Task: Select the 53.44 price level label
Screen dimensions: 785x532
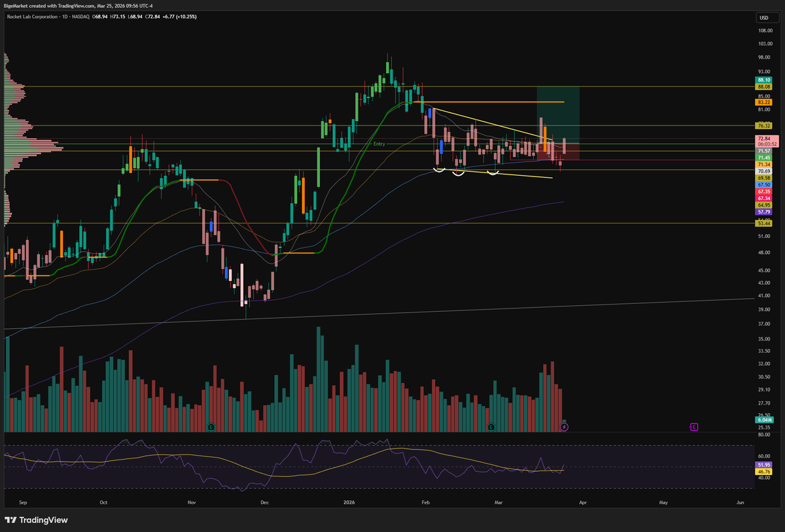Action: pos(763,223)
